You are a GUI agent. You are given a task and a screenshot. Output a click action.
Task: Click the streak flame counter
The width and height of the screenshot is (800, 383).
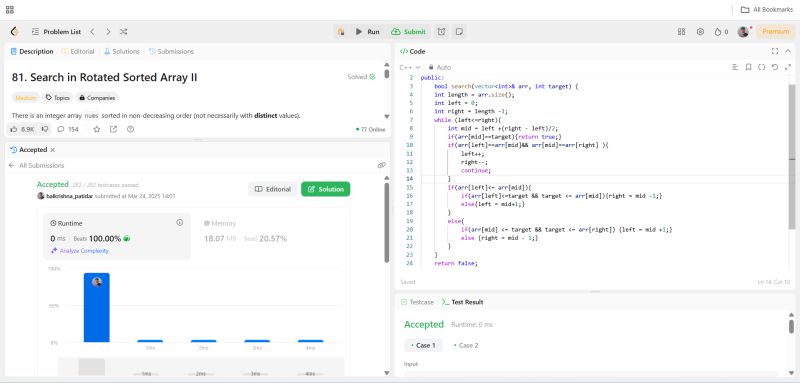(x=721, y=32)
